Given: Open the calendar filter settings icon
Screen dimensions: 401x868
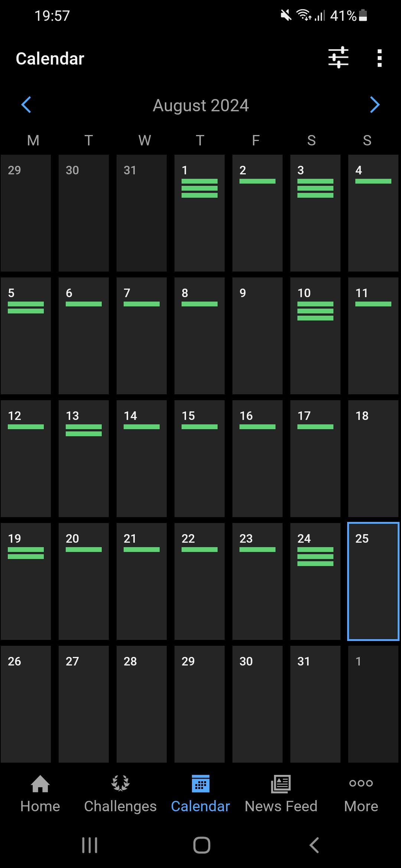Looking at the screenshot, I should click(x=338, y=57).
